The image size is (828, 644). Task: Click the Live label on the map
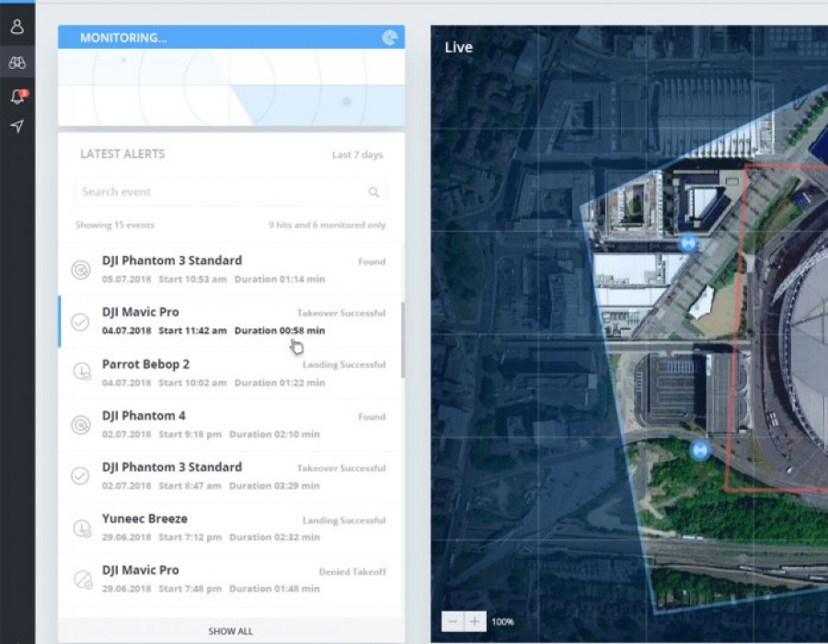pyautogui.click(x=458, y=48)
